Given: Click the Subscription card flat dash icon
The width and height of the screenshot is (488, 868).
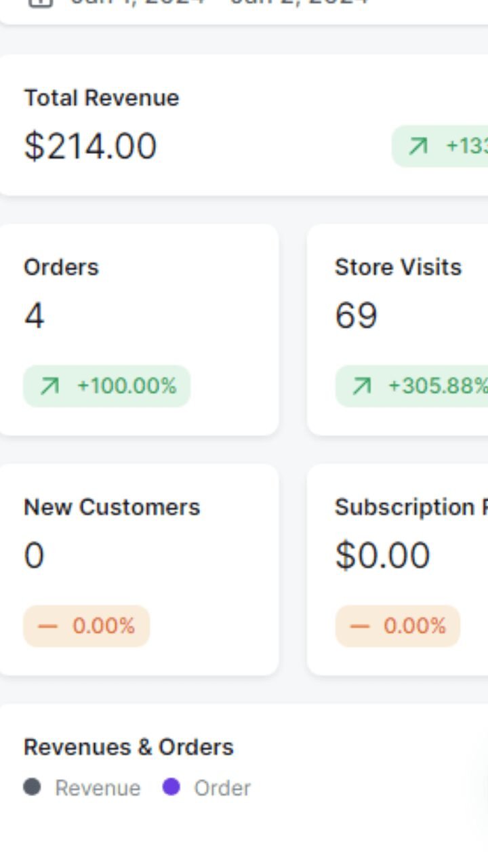Looking at the screenshot, I should pos(359,626).
